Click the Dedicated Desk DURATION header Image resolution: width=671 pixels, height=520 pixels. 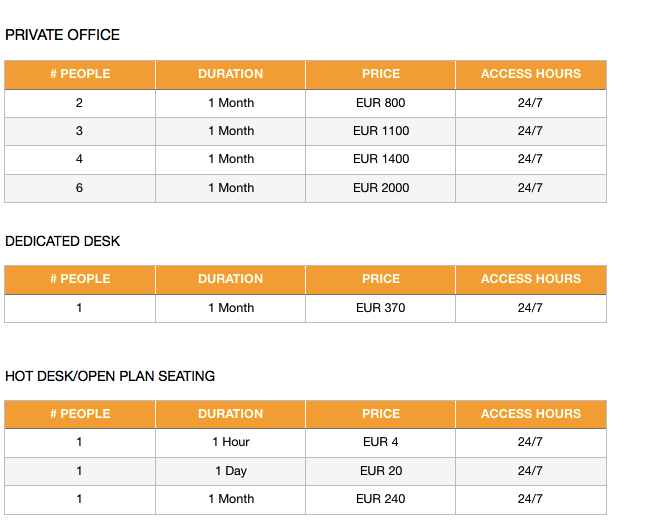[231, 279]
